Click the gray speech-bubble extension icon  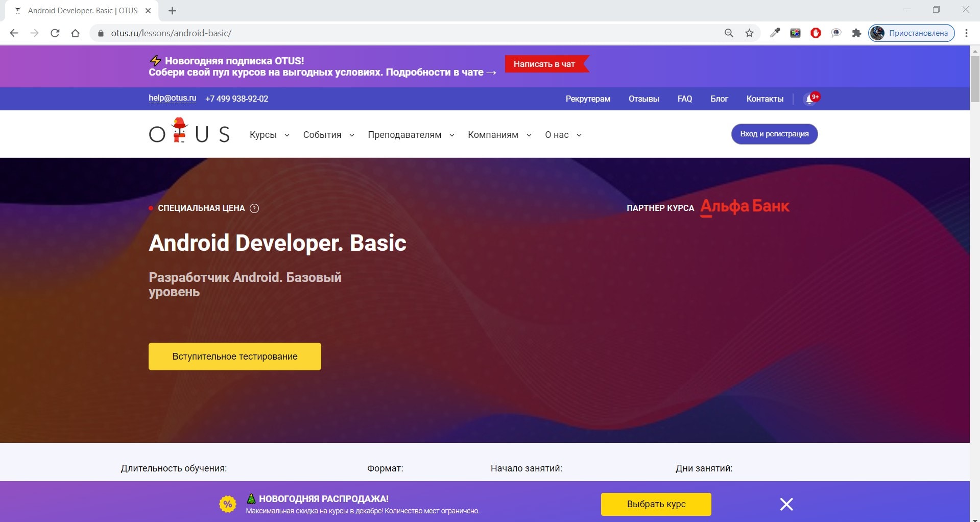pyautogui.click(x=836, y=33)
